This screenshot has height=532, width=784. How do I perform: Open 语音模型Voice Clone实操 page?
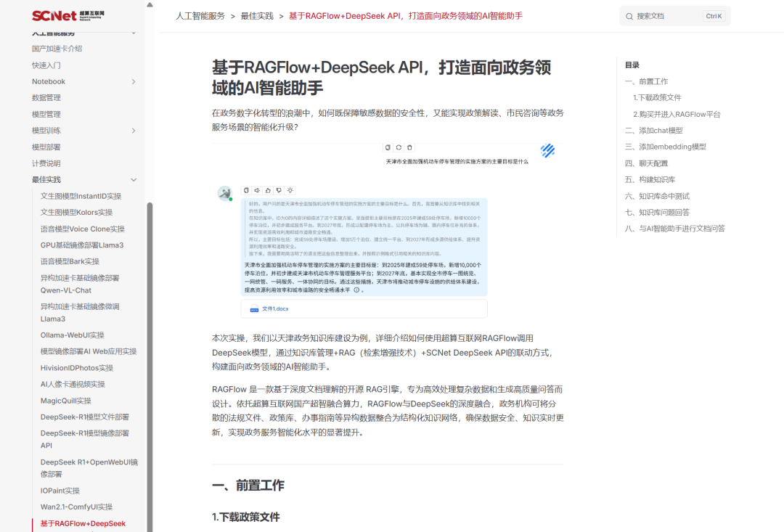[83, 229]
